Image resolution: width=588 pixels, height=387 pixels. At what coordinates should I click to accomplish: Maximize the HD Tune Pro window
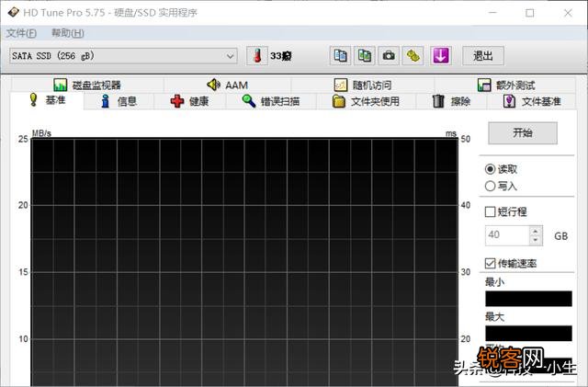point(530,13)
